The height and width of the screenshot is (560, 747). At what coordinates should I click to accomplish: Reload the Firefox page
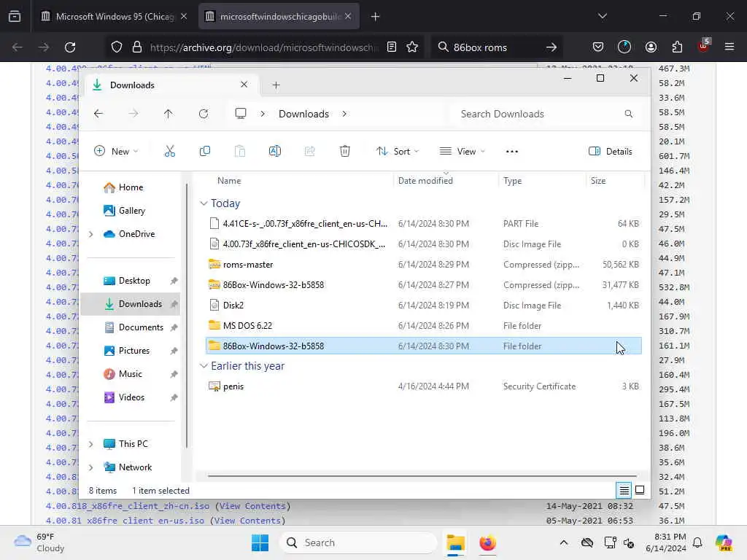tap(70, 47)
